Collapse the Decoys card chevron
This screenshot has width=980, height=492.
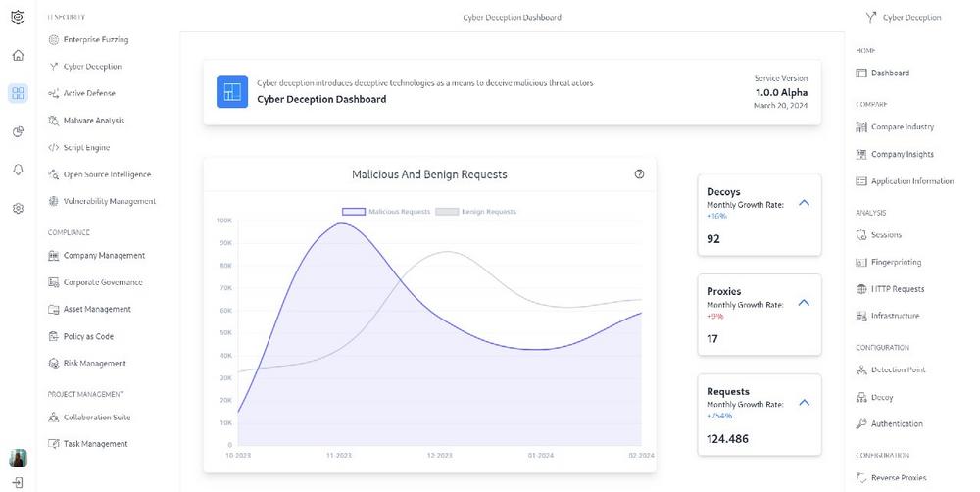(x=804, y=202)
